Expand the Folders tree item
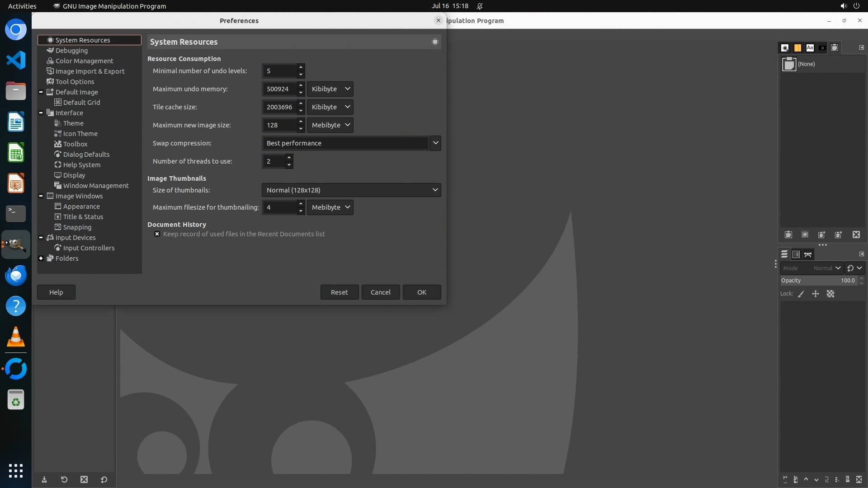868x488 pixels. point(41,258)
